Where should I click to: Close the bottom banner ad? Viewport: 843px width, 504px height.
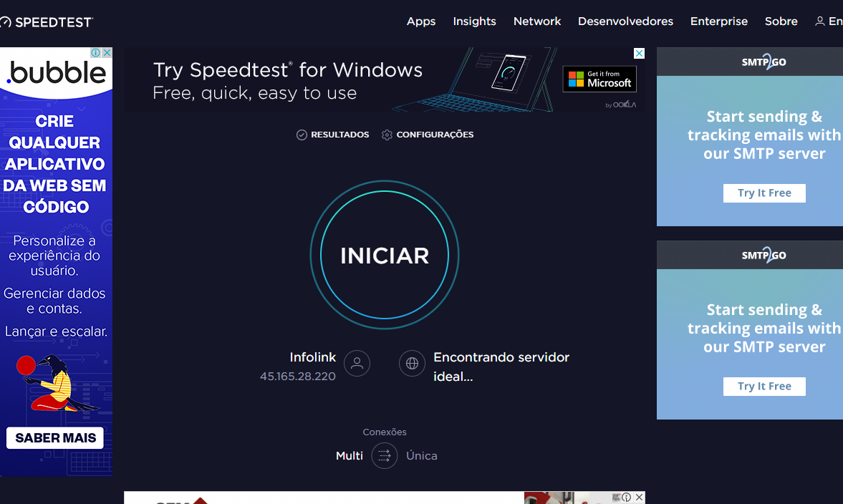[x=639, y=497]
